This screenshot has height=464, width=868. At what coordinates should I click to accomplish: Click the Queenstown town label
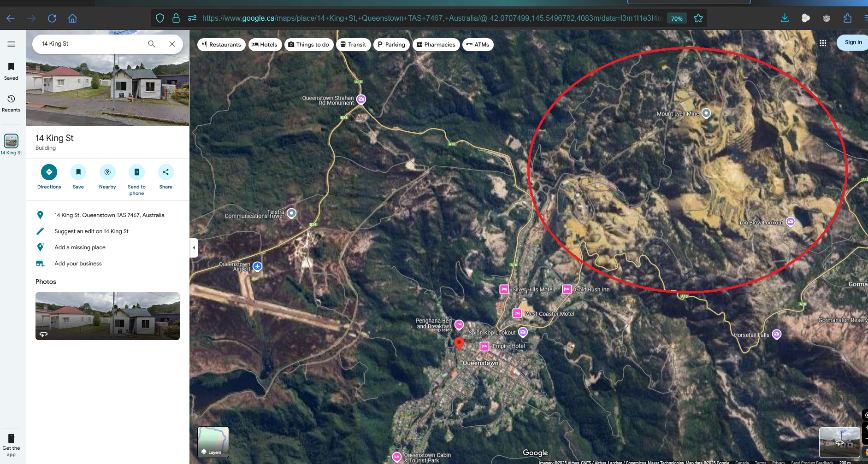click(x=480, y=363)
